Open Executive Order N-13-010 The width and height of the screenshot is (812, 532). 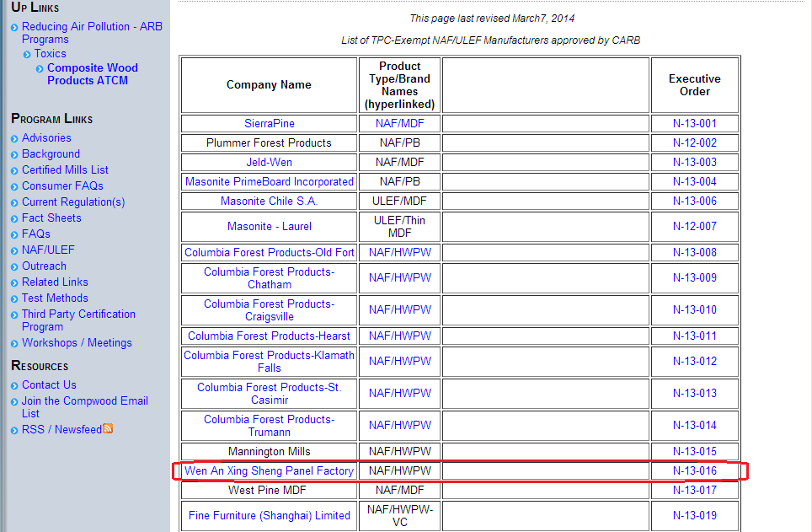point(694,310)
